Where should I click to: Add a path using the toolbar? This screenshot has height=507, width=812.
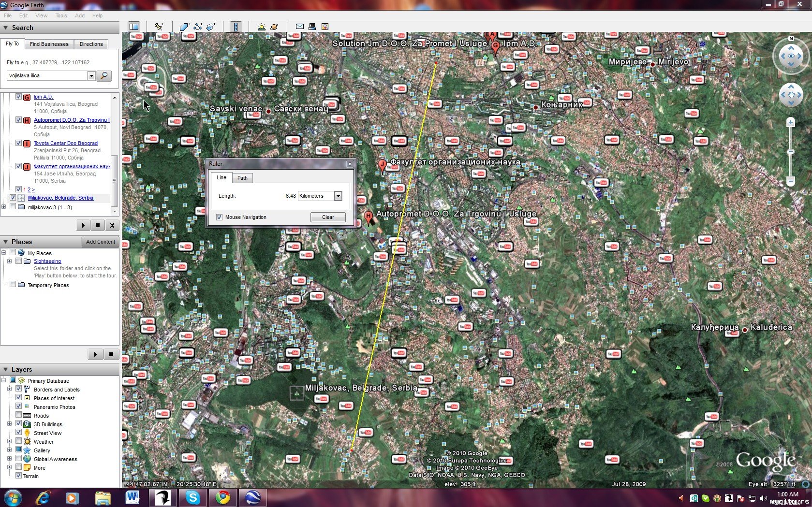(198, 27)
